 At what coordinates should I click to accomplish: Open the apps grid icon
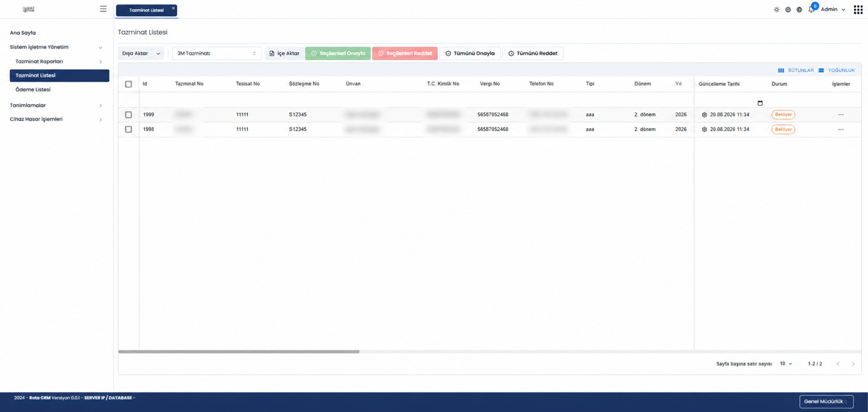858,9
